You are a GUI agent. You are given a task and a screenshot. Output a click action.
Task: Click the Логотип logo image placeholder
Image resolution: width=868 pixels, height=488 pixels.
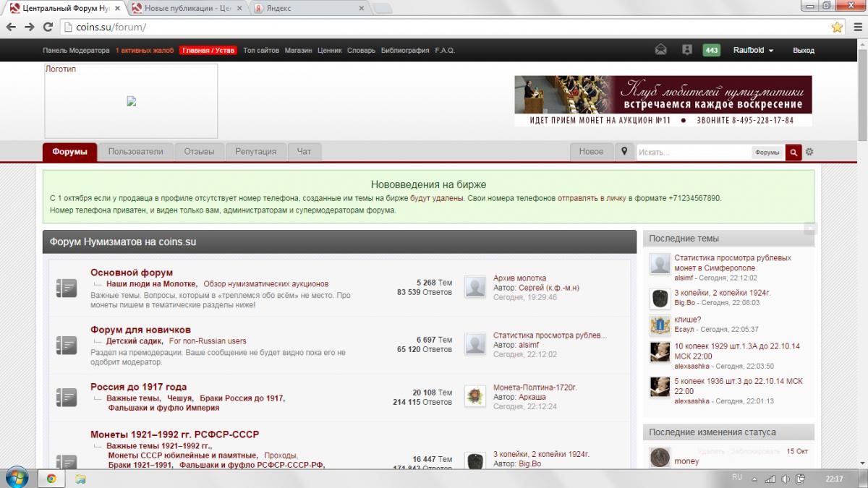tap(131, 101)
